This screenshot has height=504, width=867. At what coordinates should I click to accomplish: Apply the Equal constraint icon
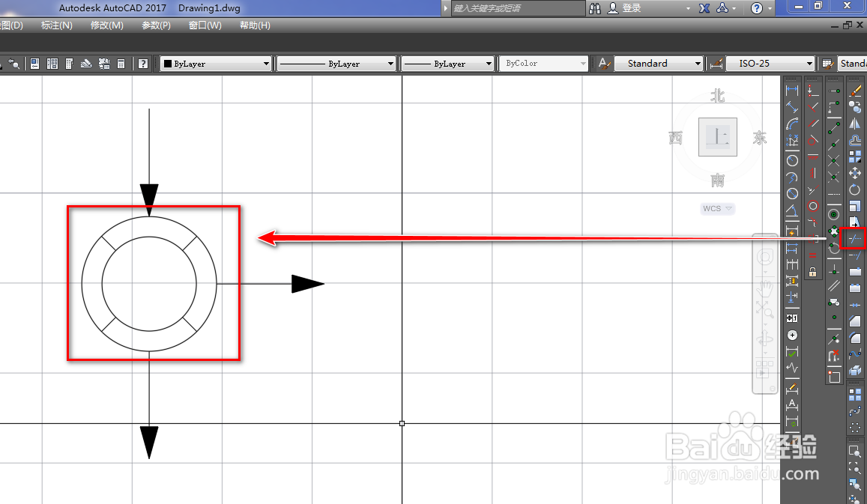point(813,255)
